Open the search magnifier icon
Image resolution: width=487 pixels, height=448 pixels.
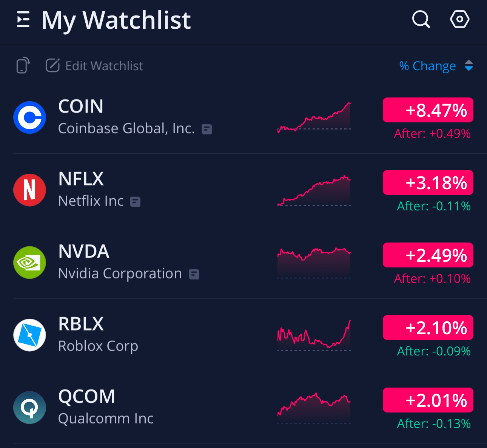[421, 19]
